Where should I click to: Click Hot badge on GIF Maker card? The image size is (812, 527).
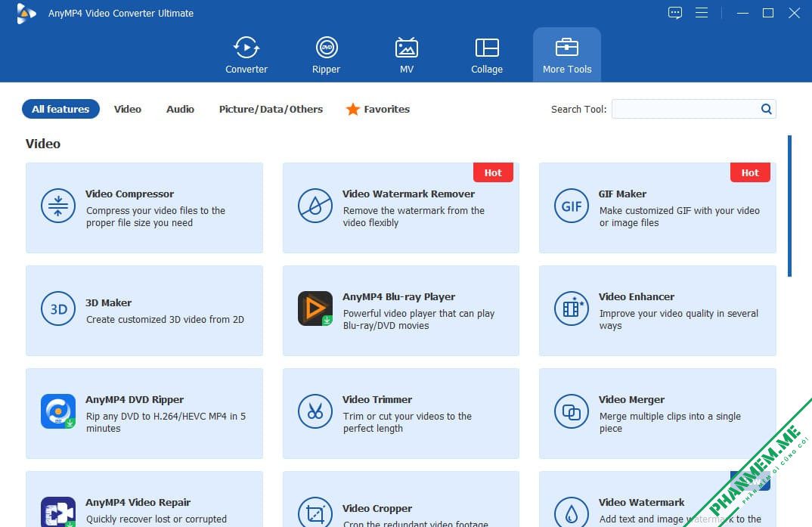[750, 172]
